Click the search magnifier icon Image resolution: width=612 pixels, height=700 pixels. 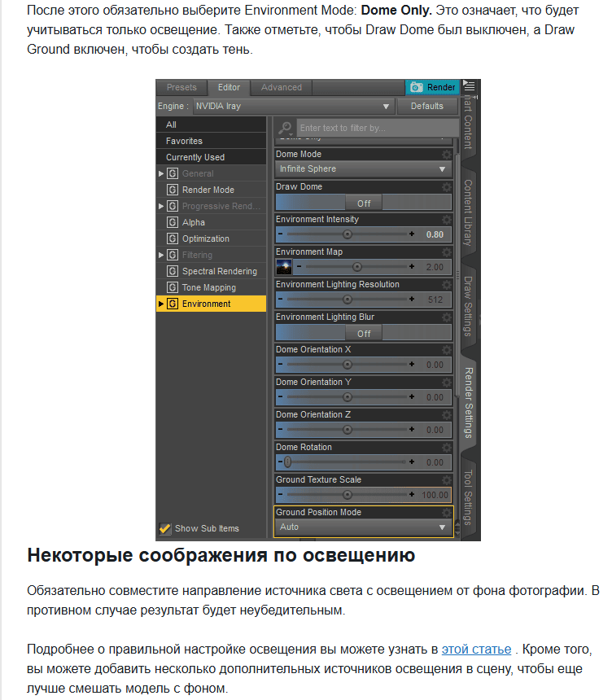[x=285, y=128]
